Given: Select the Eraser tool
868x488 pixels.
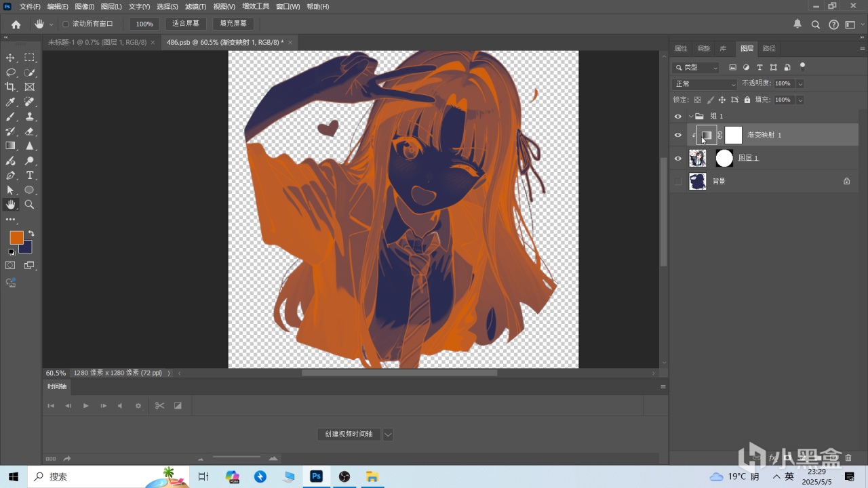Looking at the screenshot, I should click(30, 131).
